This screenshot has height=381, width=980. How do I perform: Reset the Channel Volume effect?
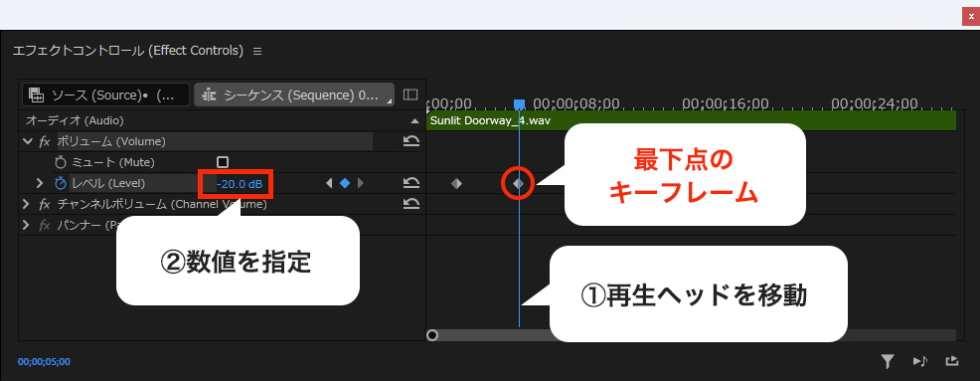(x=410, y=203)
